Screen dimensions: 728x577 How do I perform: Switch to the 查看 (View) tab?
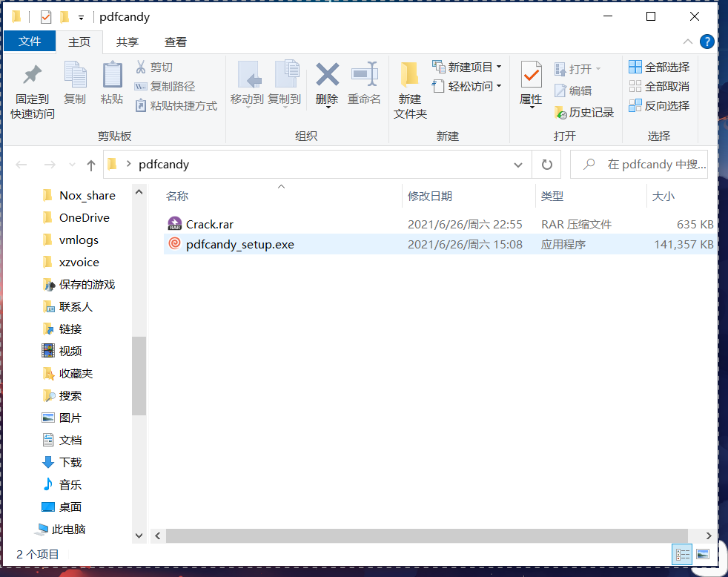point(176,42)
